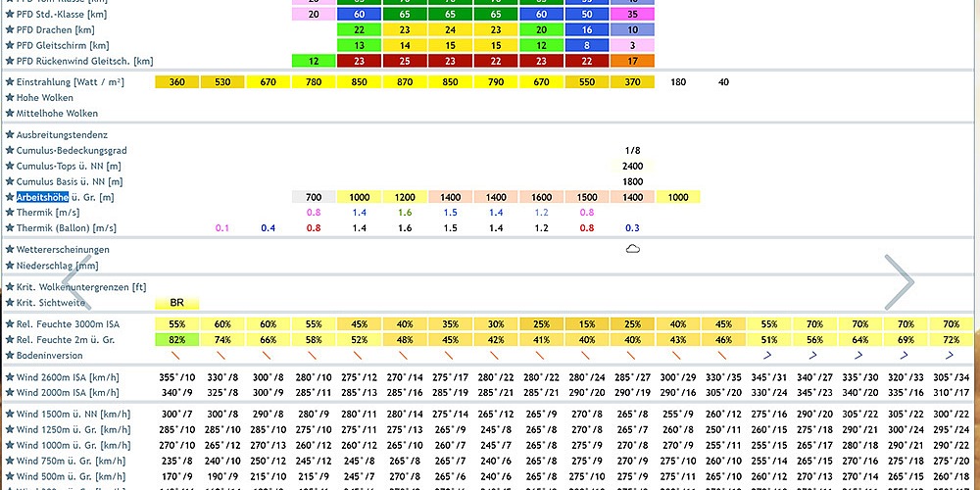Viewport: 980px width, 490px height.
Task: Click the star next to PFD Std.-Klasse
Action: (x=10, y=14)
